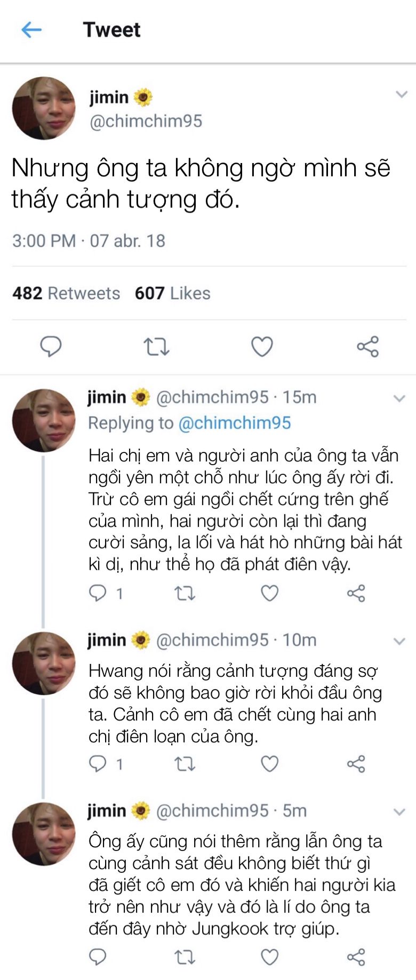Viewport: 416px width, 980px height.
Task: Reply to the 5m tweet
Action: [x=98, y=957]
